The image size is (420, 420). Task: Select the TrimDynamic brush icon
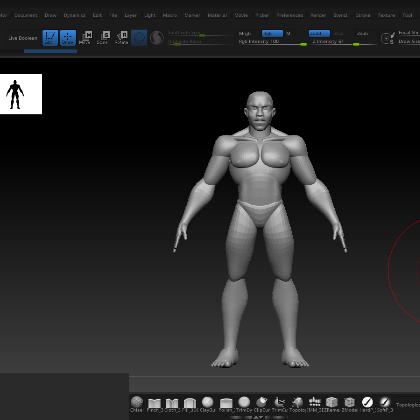click(x=244, y=404)
